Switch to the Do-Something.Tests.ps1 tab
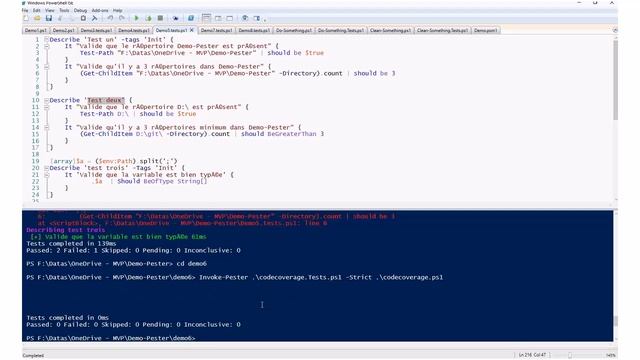Image resolution: width=640 pixels, height=360 pixels. [x=341, y=30]
